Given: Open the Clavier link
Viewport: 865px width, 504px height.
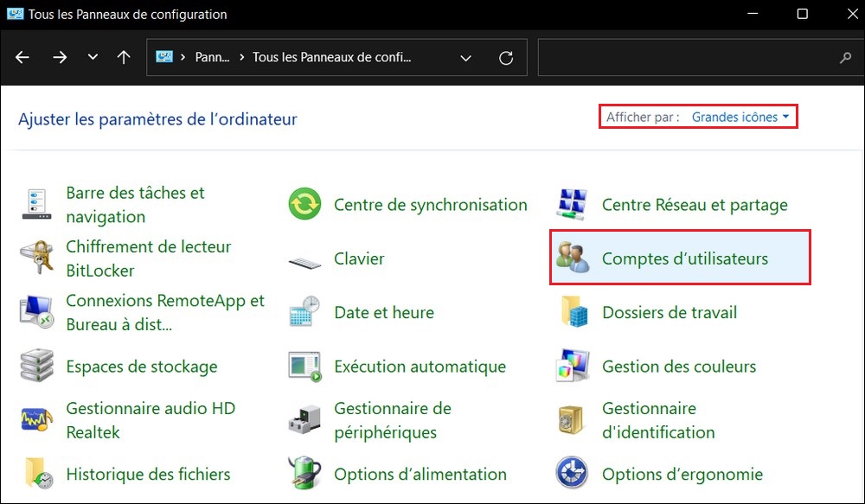Looking at the screenshot, I should (x=359, y=258).
